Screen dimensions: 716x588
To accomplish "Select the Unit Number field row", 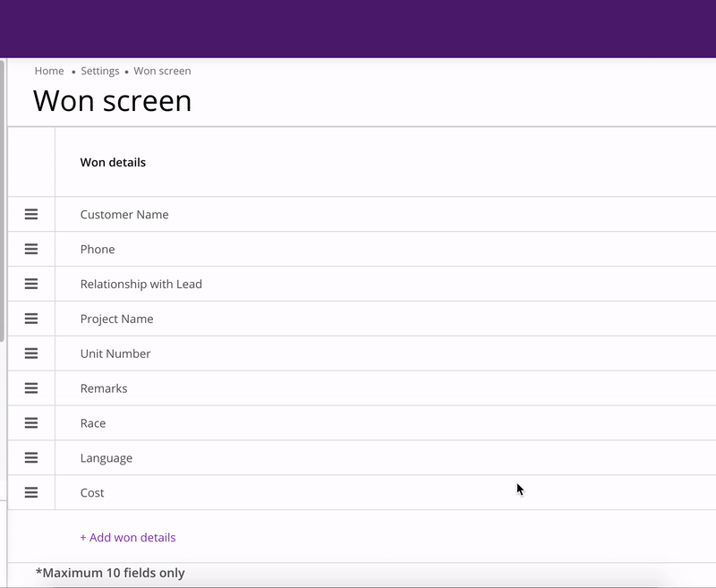I will click(x=115, y=354).
